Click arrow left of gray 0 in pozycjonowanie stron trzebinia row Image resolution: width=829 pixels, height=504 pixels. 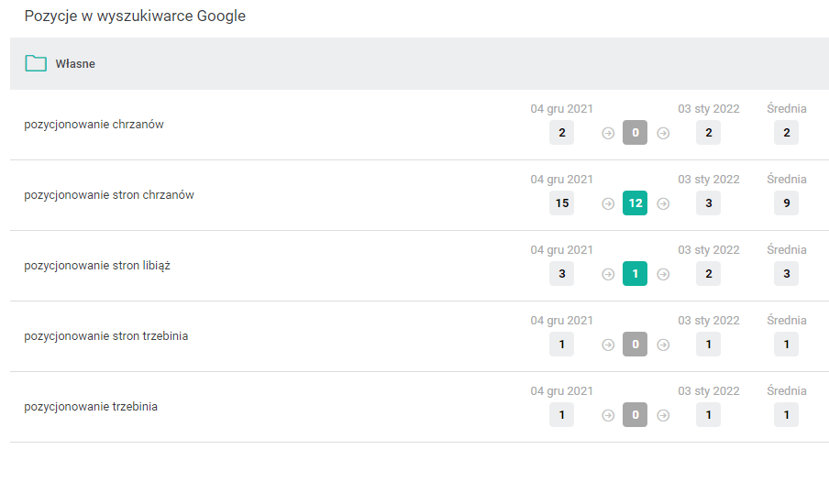(607, 345)
